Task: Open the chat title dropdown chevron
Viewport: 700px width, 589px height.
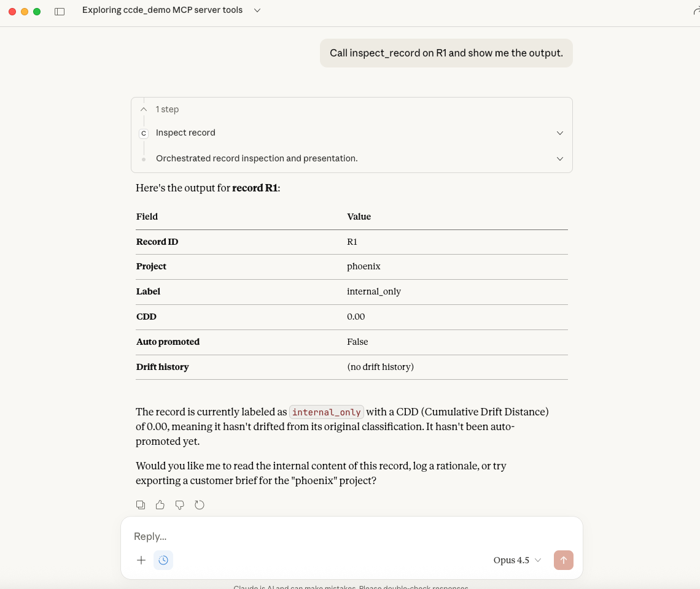Action: (x=257, y=10)
